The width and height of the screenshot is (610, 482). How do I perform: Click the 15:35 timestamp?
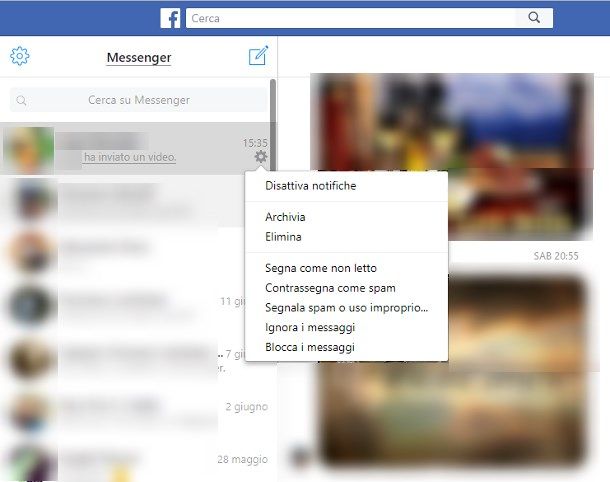(255, 143)
